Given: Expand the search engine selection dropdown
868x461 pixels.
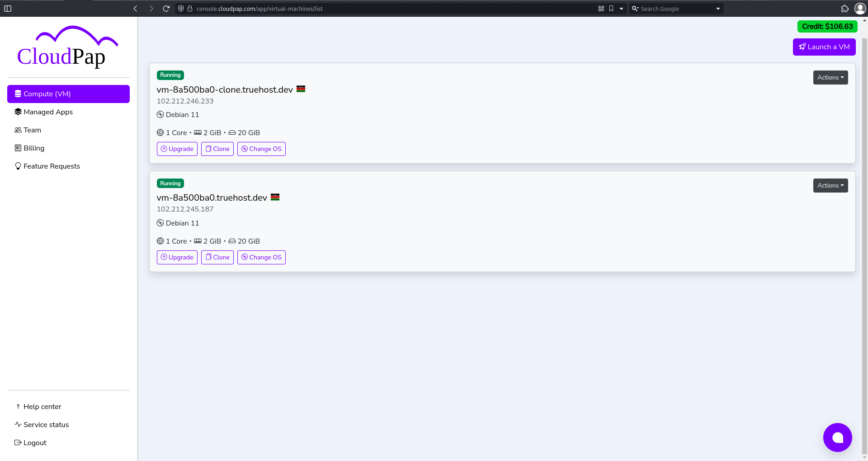Looking at the screenshot, I should (718, 8).
